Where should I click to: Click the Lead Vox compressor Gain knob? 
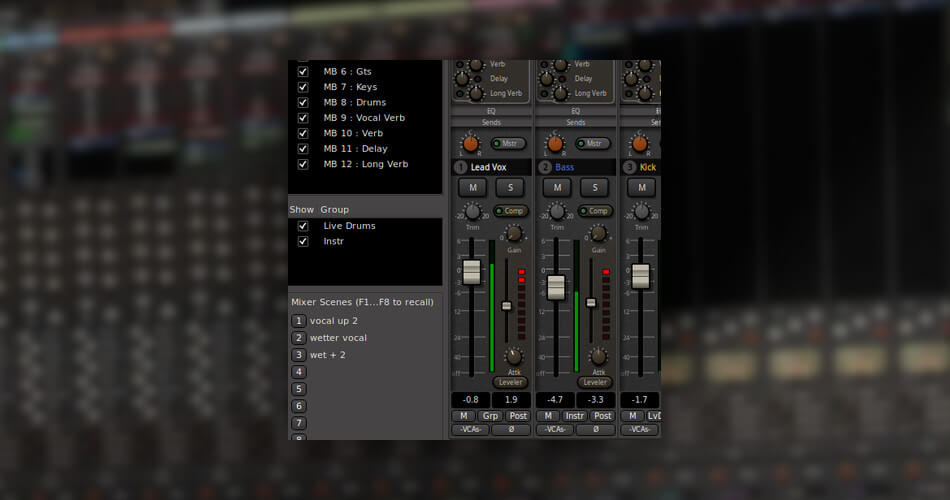(514, 233)
